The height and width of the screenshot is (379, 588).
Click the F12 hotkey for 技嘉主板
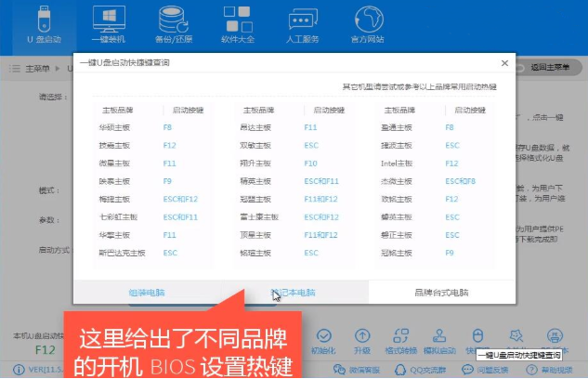(x=169, y=146)
